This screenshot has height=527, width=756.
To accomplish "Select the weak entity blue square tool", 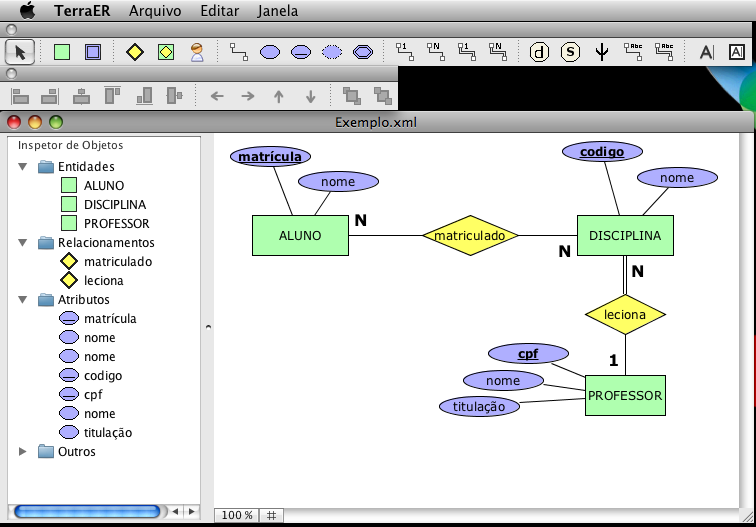I will coord(93,51).
